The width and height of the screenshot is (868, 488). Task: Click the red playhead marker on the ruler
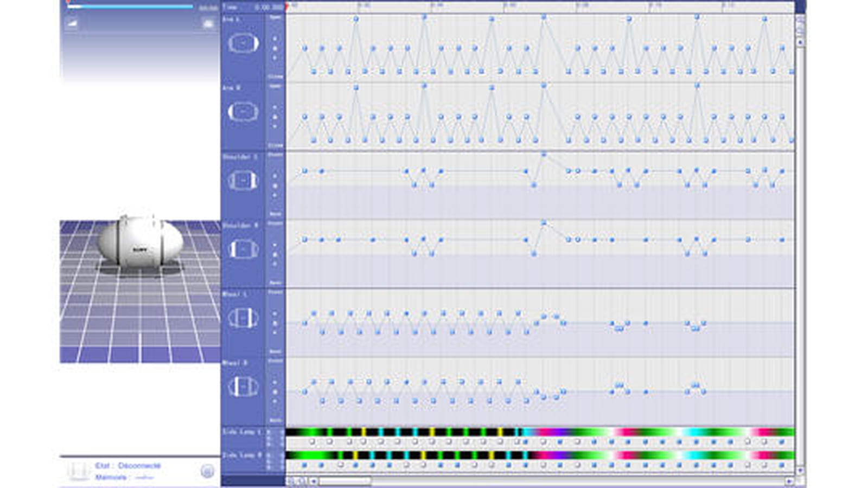click(288, 6)
